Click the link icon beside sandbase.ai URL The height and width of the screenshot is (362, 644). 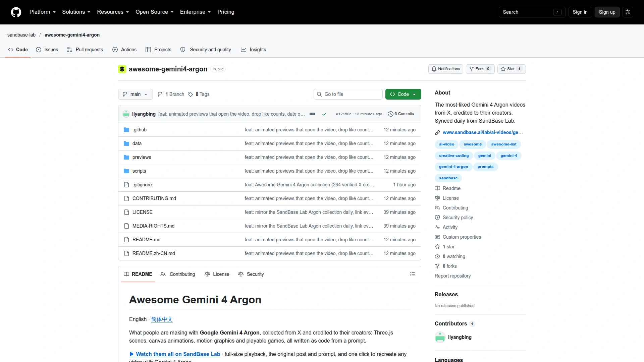pos(437,133)
